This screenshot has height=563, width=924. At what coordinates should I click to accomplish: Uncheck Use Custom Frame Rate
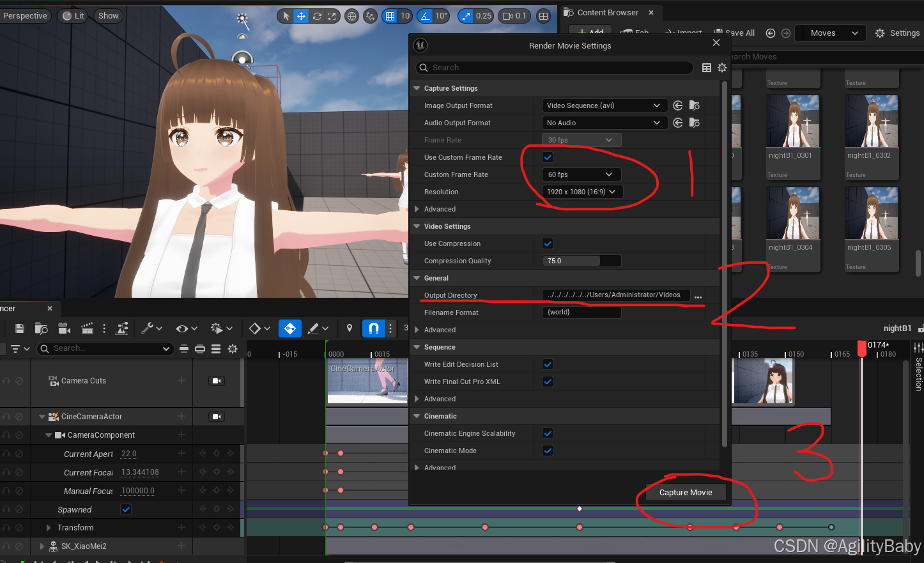tap(548, 157)
